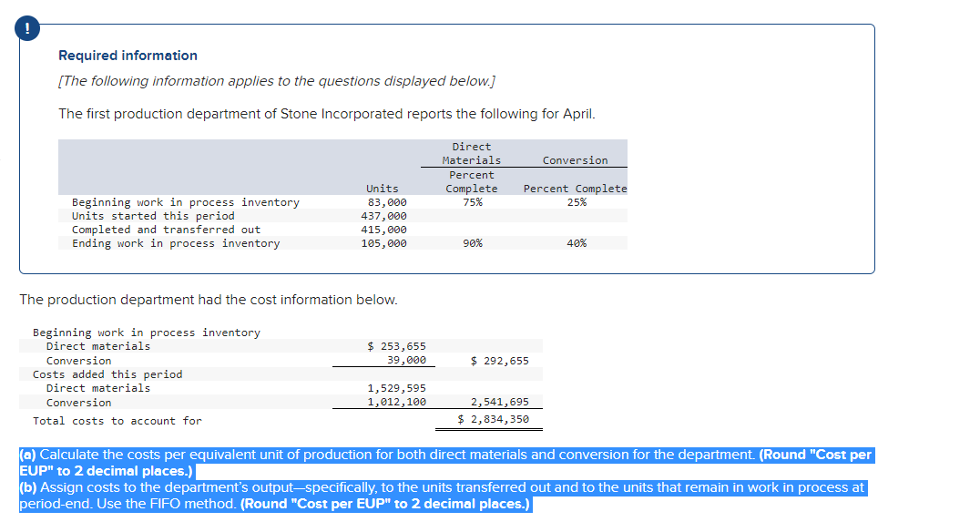This screenshot has width=980, height=522.
Task: Select the Beginning work in process 83,000 value
Action: 387,202
